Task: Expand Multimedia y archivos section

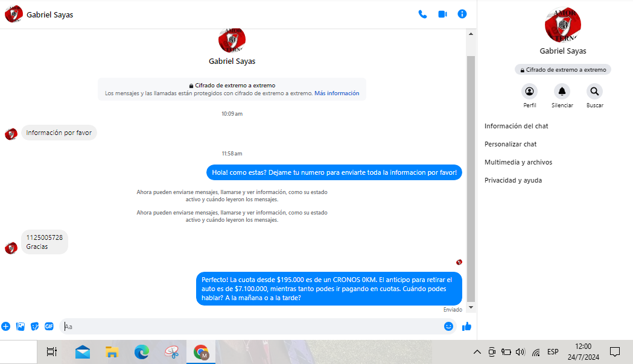Action: (518, 162)
